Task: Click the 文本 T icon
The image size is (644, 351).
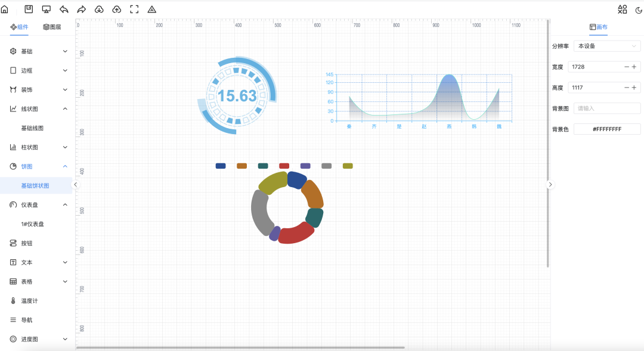Action: point(13,262)
